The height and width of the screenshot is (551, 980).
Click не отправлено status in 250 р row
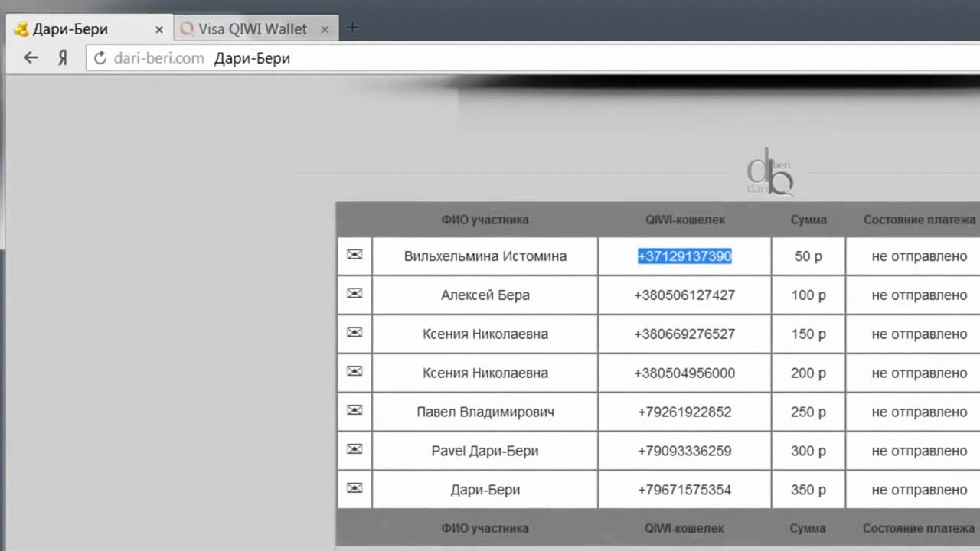coord(920,412)
